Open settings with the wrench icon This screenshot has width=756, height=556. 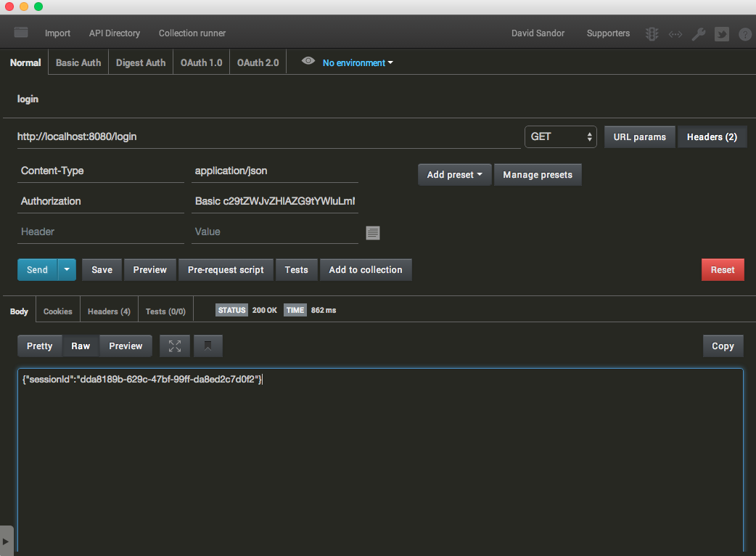[x=698, y=34]
